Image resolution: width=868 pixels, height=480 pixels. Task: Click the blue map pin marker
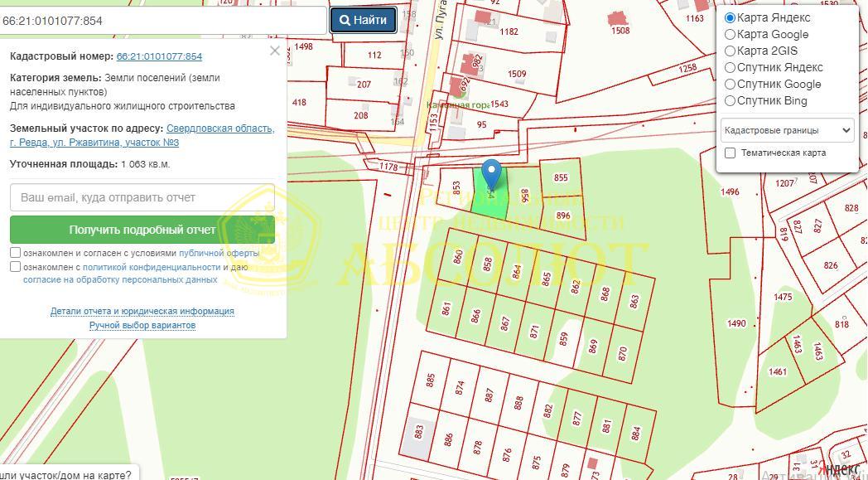(491, 174)
